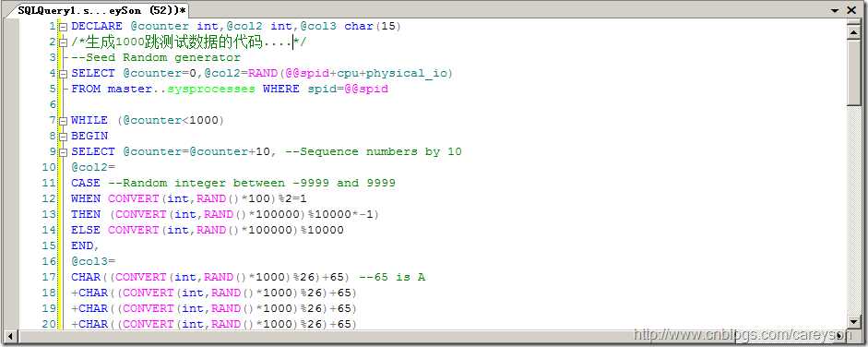Viewport: 868px width, 347px height.
Task: Click the WHEN keyword on line 12
Action: [x=86, y=198]
